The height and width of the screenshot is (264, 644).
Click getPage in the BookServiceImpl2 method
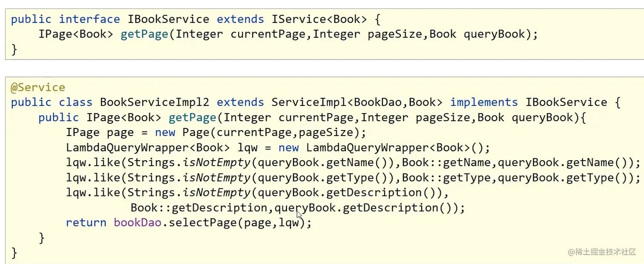[x=193, y=118]
